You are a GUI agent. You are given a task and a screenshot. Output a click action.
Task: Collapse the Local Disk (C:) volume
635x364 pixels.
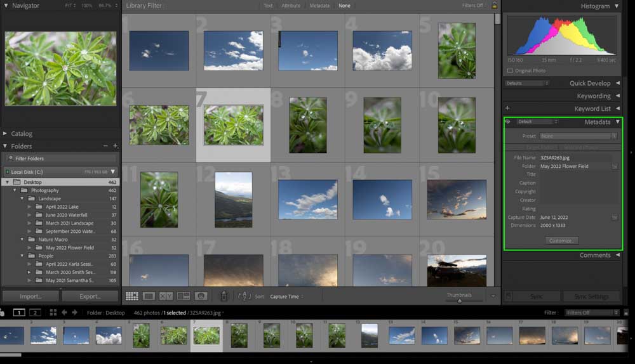113,172
